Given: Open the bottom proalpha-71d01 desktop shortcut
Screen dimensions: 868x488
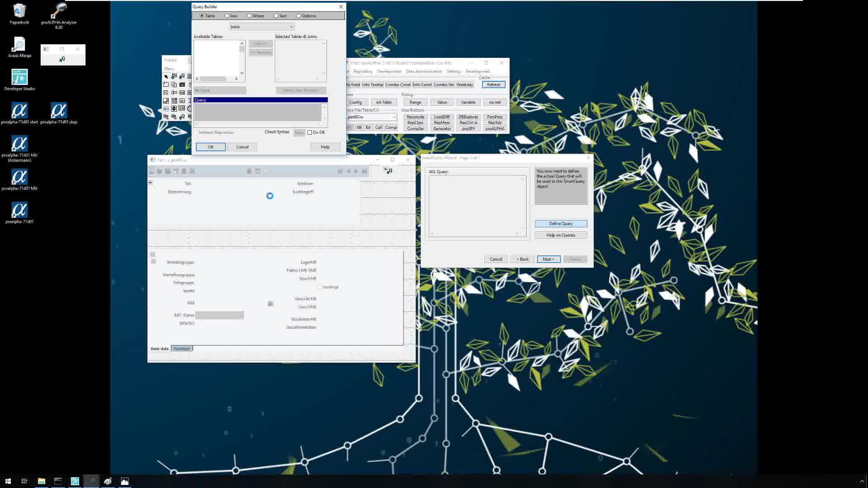Looking at the screenshot, I should pos(19,212).
